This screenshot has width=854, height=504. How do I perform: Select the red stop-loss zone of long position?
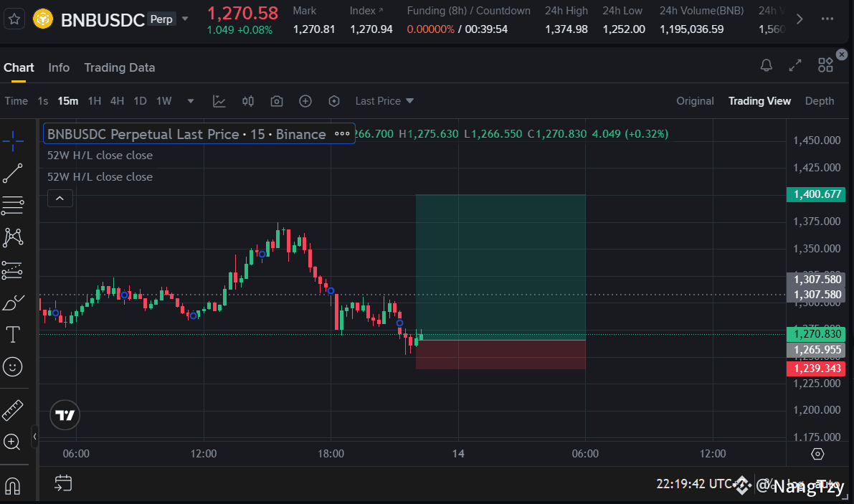(500, 354)
